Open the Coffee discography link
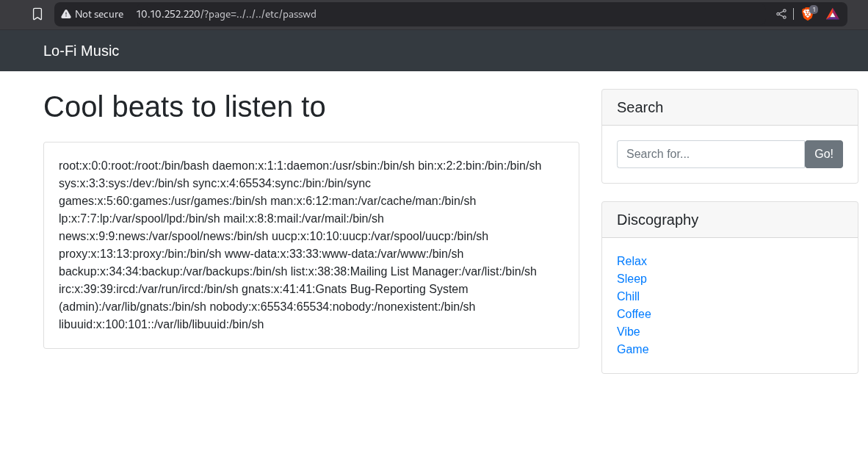Viewport: 868px width, 462px height. click(x=634, y=314)
